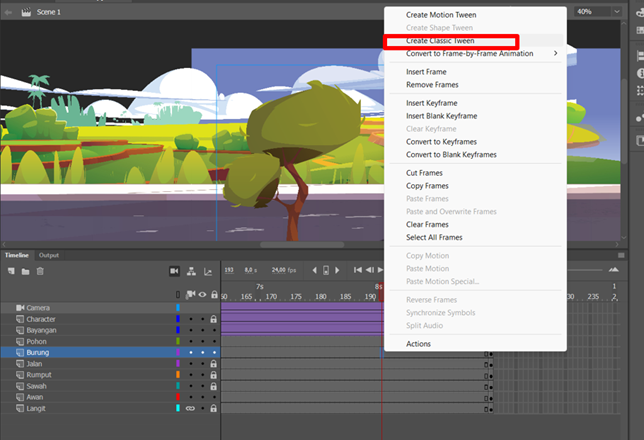
Task: Click the Delete layer trash icon
Action: coord(40,271)
